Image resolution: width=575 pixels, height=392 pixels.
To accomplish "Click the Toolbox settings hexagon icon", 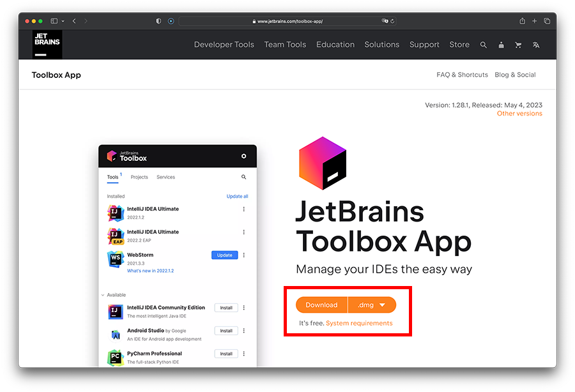I will click(243, 156).
